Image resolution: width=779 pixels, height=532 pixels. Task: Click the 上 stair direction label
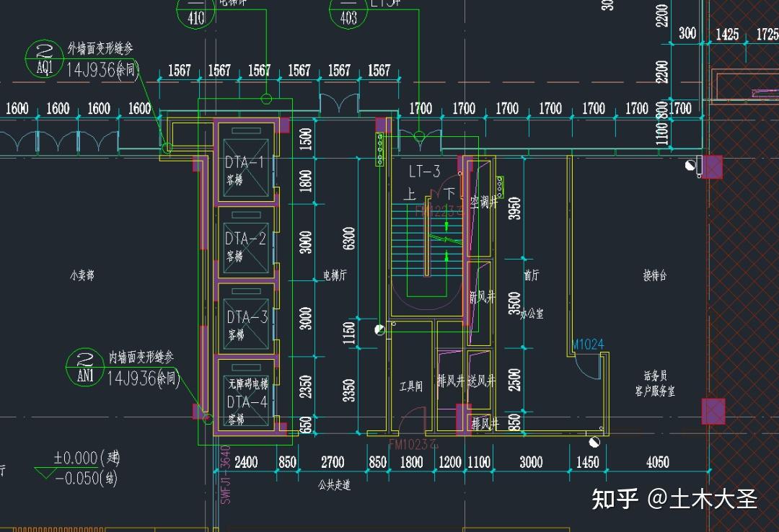coord(410,194)
